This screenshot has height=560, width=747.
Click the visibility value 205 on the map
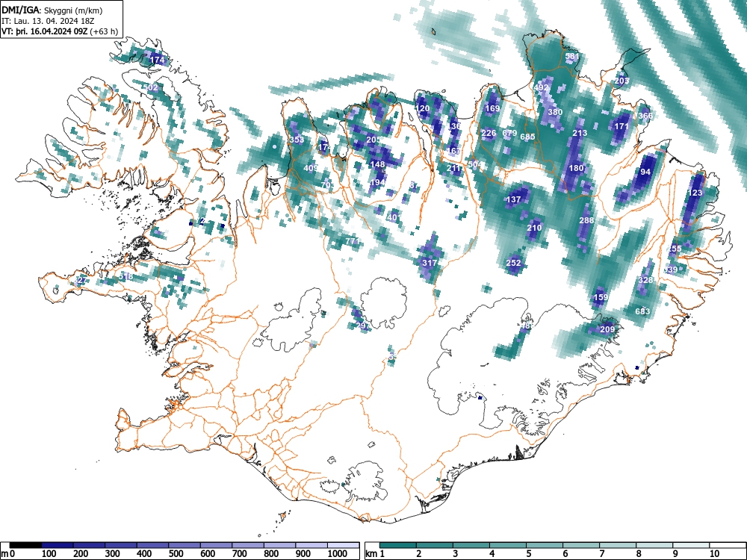tap(373, 140)
